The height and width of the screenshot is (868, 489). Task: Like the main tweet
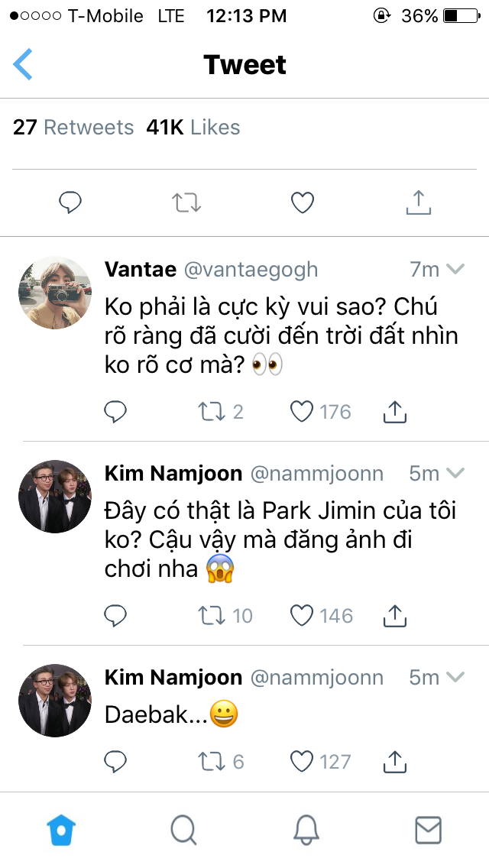pyautogui.click(x=303, y=202)
